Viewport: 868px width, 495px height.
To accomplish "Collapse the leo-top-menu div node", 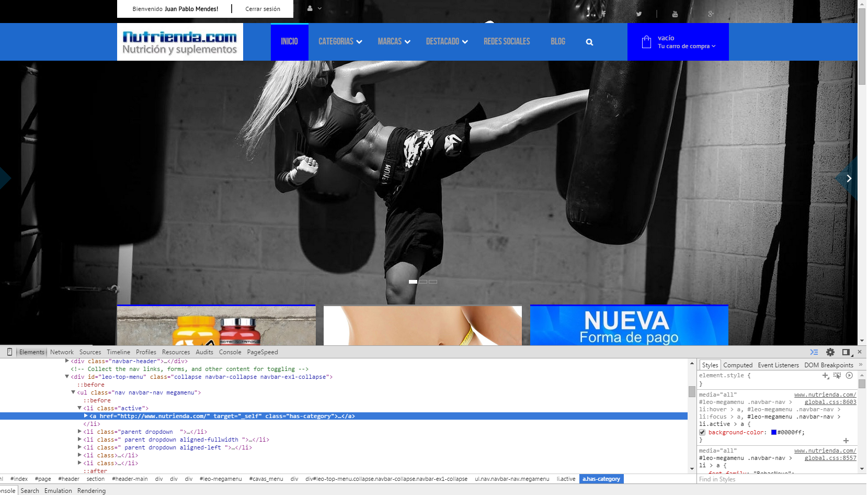I will (x=67, y=377).
